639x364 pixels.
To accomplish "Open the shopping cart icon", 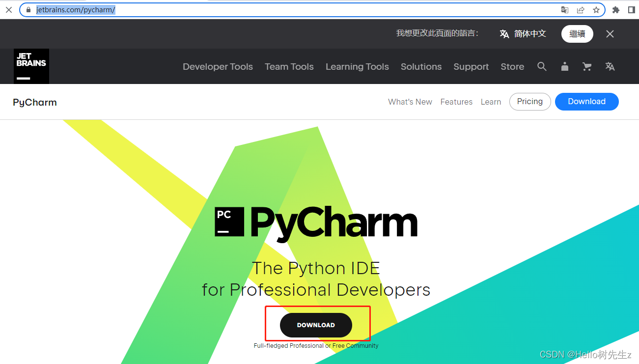I will coord(587,66).
